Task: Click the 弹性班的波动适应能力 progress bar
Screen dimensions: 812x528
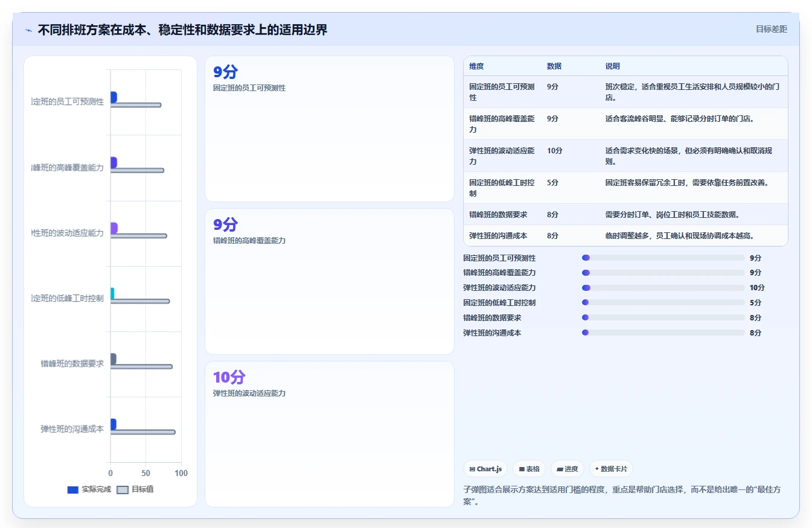Action: click(x=663, y=288)
